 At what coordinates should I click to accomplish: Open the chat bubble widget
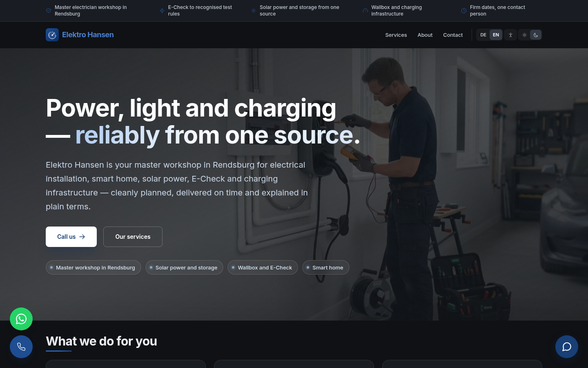click(567, 347)
